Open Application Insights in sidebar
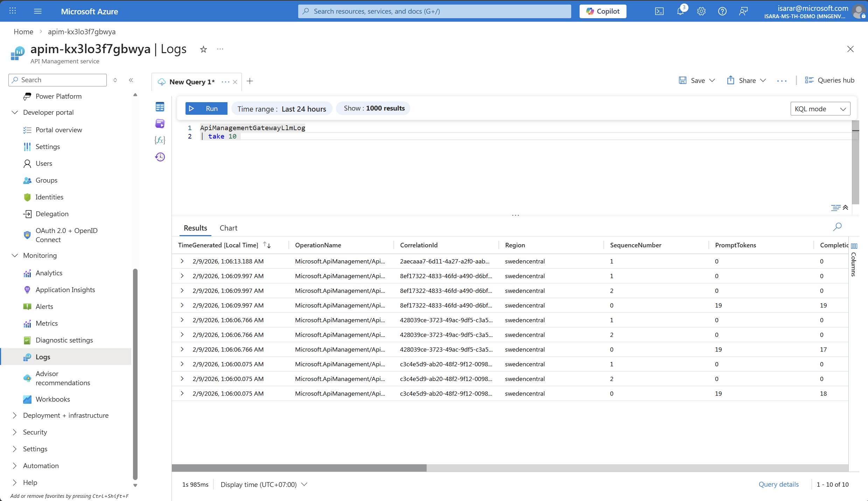This screenshot has width=868, height=501. 65,290
